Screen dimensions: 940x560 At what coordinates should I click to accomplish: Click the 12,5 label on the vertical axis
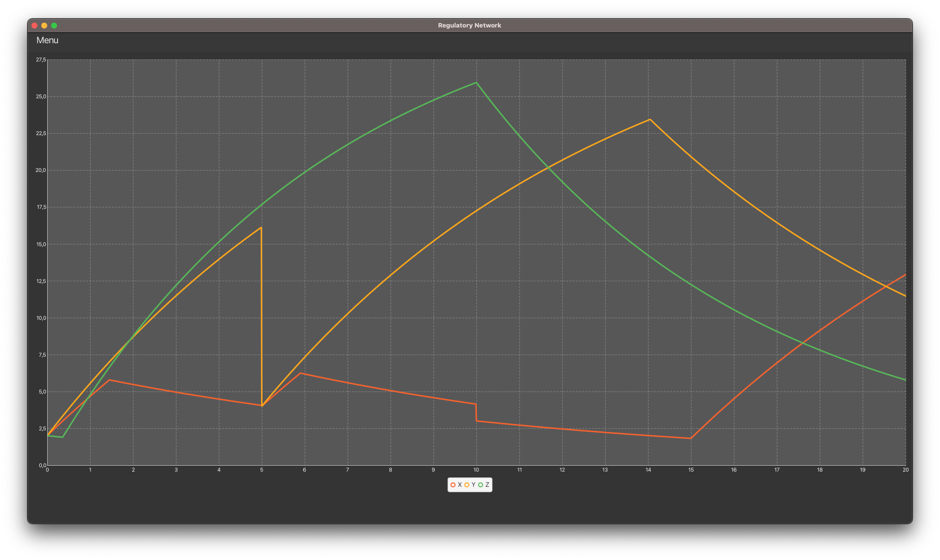coord(41,281)
